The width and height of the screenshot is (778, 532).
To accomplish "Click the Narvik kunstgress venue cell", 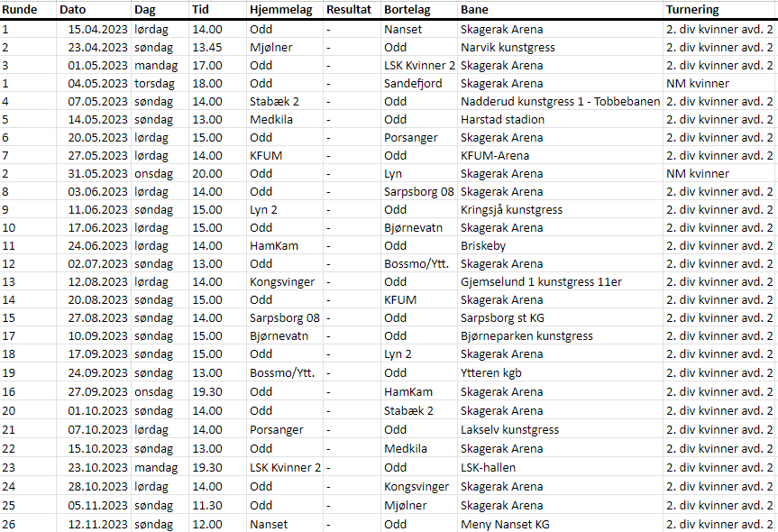I will (508, 48).
